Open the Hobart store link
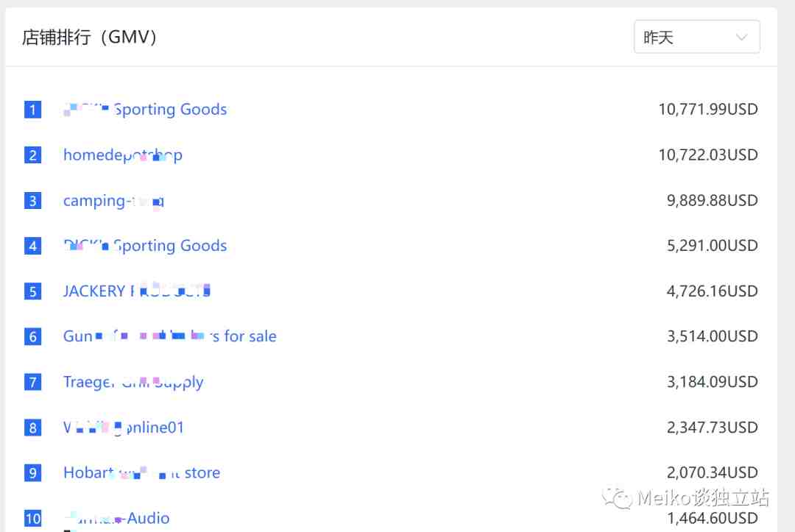 pos(141,473)
